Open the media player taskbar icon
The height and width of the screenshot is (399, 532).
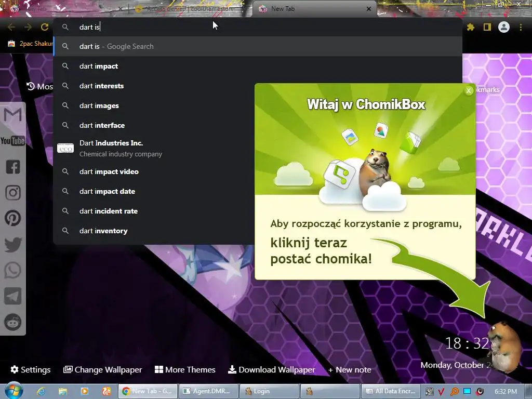pos(85,391)
